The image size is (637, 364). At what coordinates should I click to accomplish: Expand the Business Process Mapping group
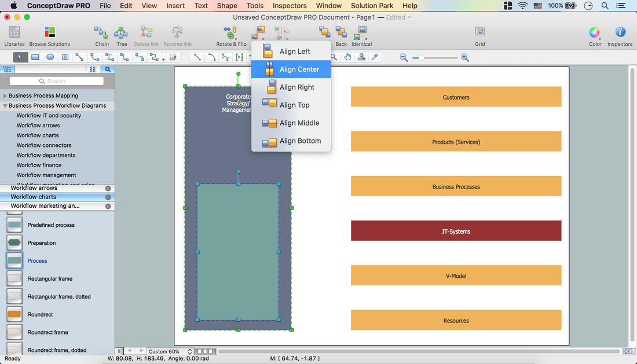(x=5, y=96)
